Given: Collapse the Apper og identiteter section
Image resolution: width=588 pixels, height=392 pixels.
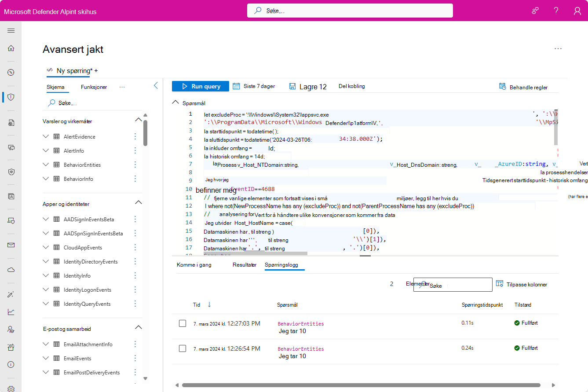Looking at the screenshot, I should (x=138, y=203).
